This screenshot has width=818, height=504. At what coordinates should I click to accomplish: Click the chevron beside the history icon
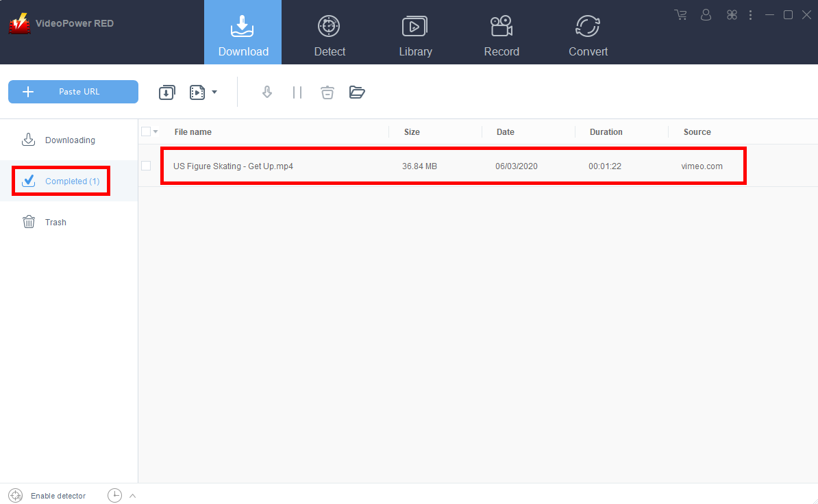pos(132,495)
